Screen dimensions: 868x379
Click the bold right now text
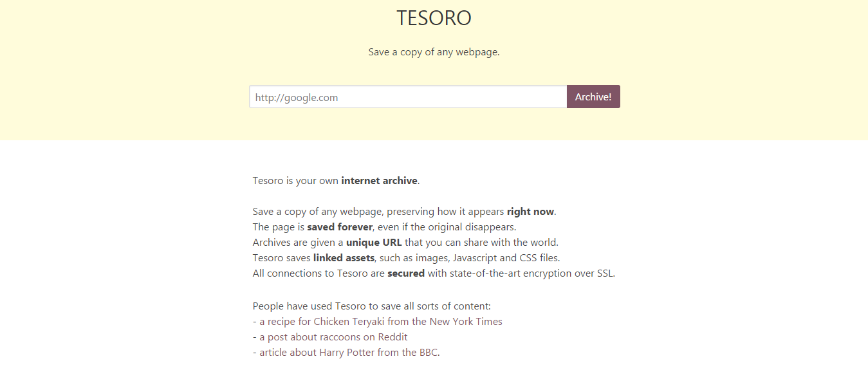click(530, 210)
